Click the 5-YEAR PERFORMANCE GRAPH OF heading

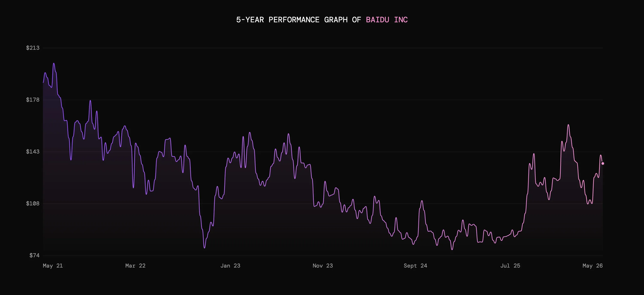(299, 20)
